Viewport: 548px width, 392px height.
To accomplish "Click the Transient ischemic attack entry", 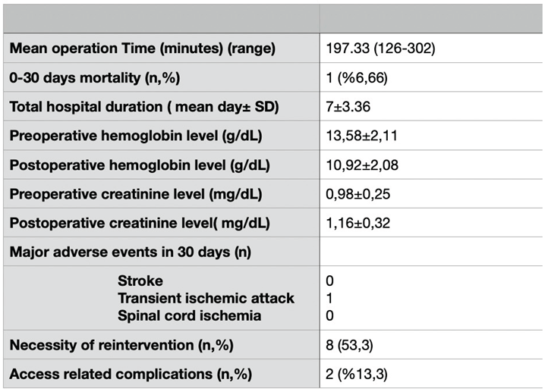I will coord(206,298).
